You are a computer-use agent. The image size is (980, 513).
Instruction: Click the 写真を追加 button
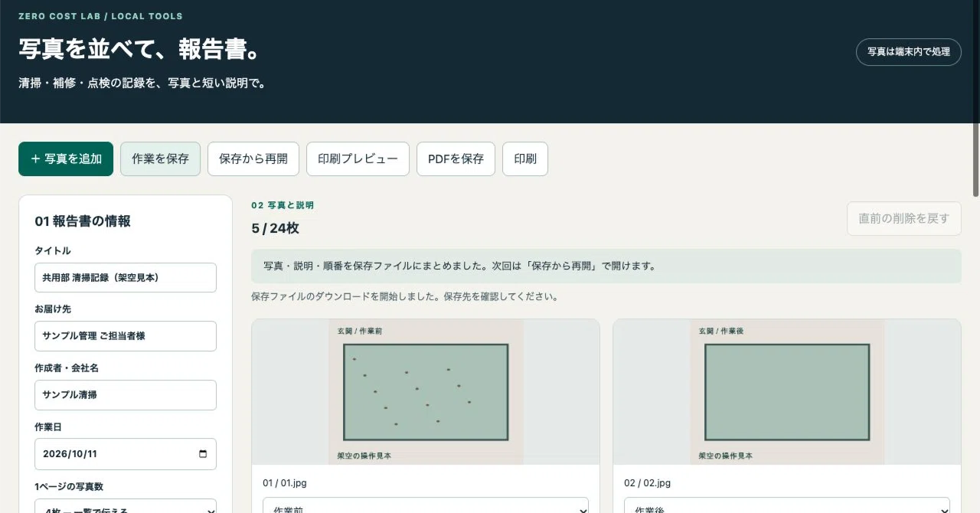[x=66, y=158]
